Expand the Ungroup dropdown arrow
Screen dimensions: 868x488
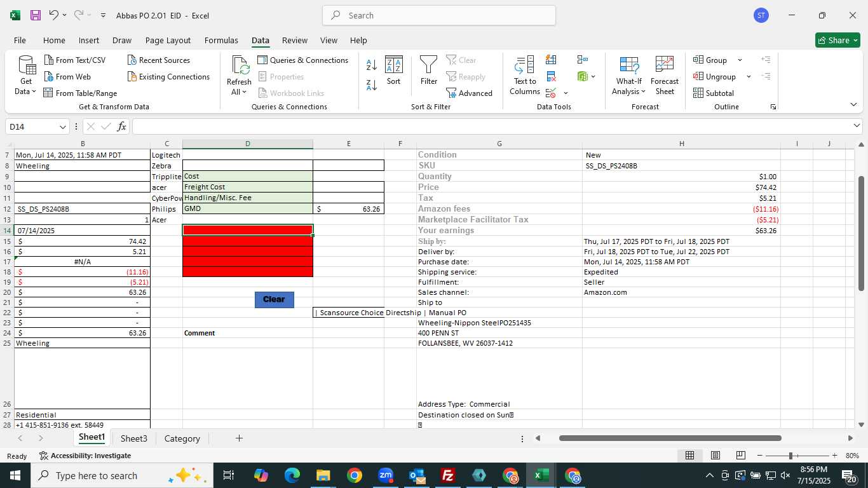(749, 76)
